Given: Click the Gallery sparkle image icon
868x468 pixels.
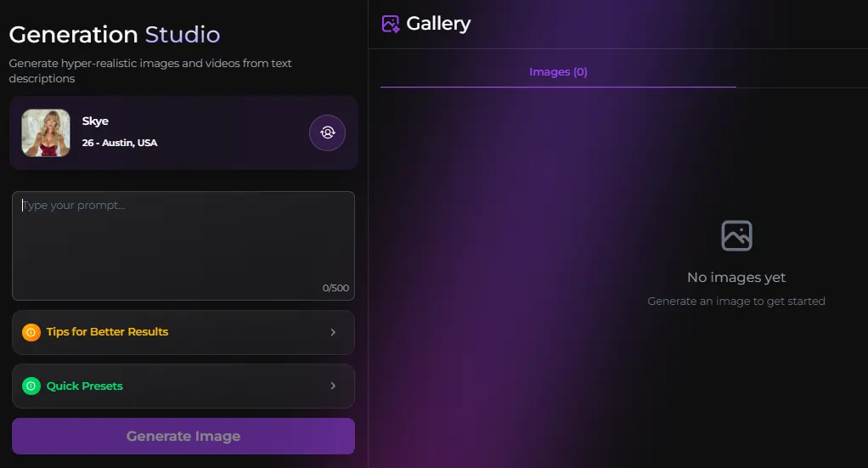Looking at the screenshot, I should coord(391,24).
